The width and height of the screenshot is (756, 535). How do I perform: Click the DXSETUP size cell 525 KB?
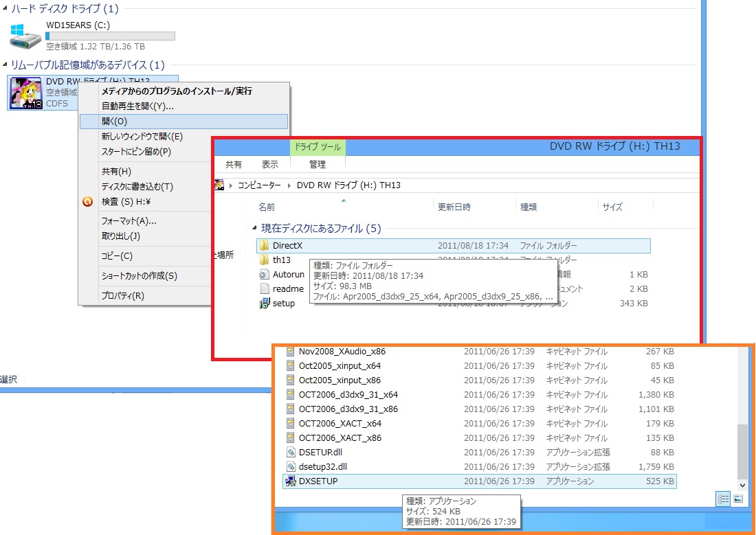(660, 481)
